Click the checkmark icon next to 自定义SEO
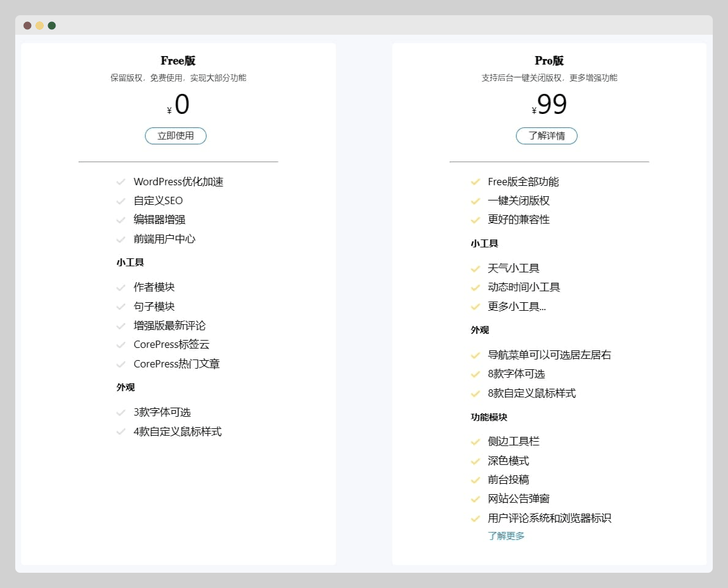Image resolution: width=728 pixels, height=588 pixels. click(x=121, y=201)
